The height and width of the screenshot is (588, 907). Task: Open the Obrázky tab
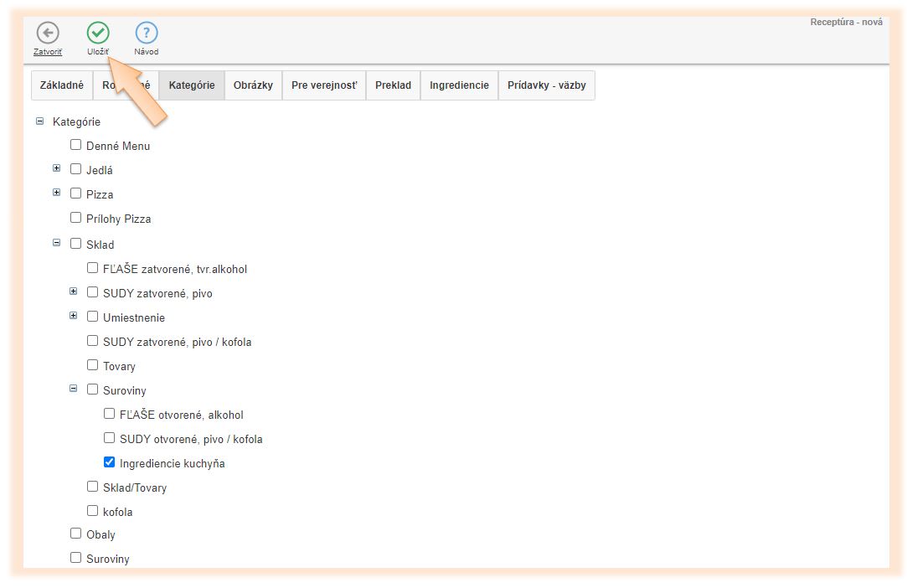(x=253, y=85)
